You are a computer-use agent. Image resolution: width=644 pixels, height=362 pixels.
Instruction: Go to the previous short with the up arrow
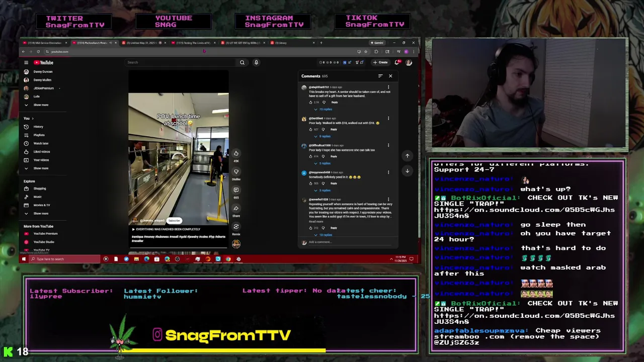pos(408,156)
